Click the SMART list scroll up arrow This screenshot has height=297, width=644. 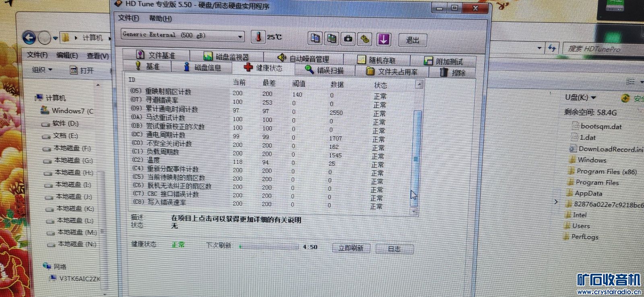click(x=419, y=84)
